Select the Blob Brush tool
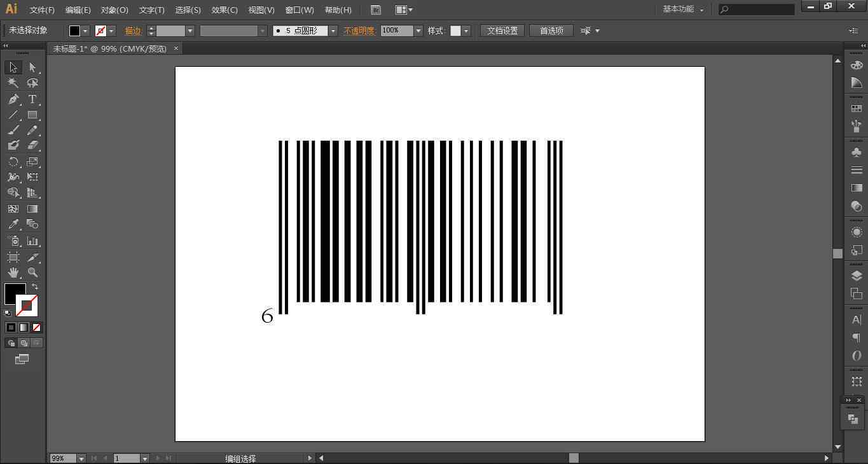Screen dimensions: 868x464 (x=13, y=145)
